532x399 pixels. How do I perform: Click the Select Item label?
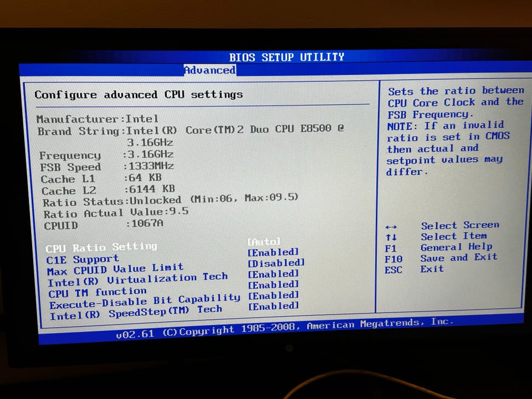click(454, 236)
